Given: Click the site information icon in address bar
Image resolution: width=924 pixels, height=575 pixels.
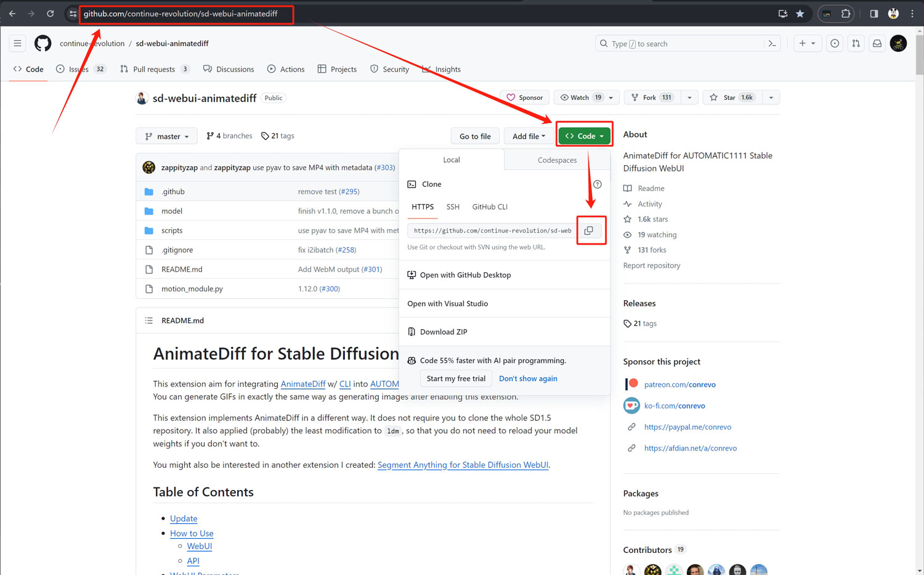Looking at the screenshot, I should pos(73,14).
